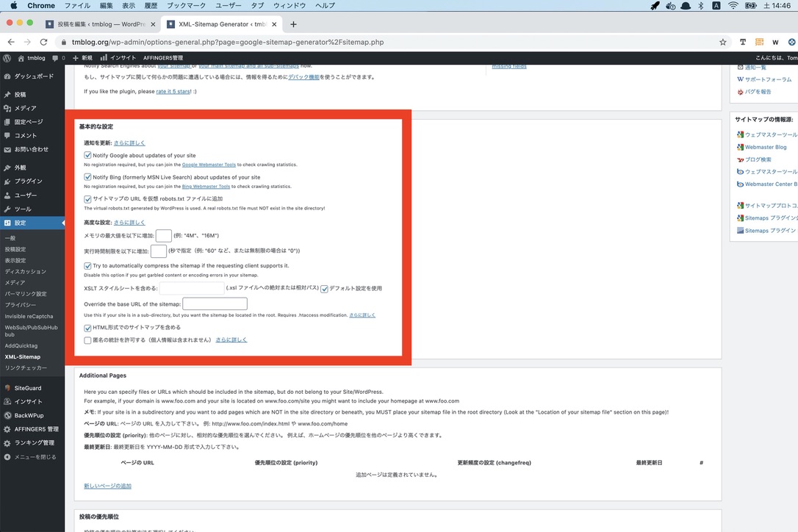Open the 表示 menu in macOS menu bar
This screenshot has height=532, width=798.
tap(129, 6)
